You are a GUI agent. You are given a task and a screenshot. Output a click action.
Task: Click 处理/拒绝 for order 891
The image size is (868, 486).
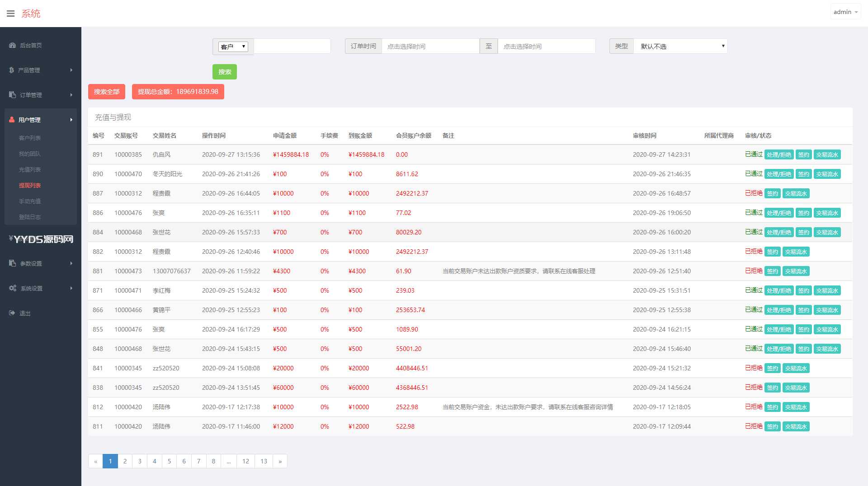(778, 154)
